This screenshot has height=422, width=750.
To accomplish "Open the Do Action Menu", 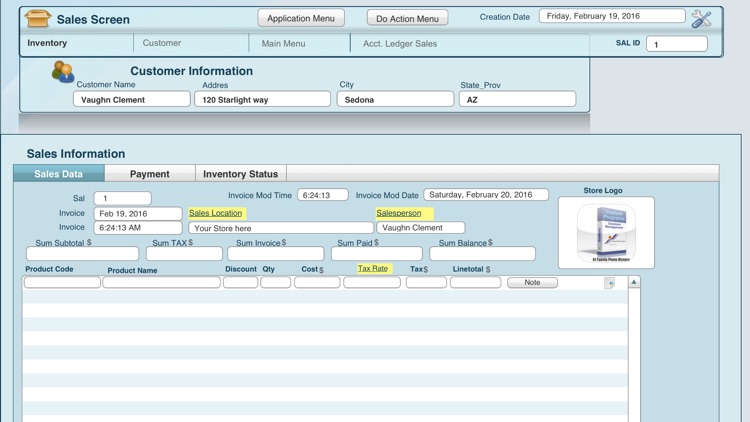I will 407,18.
